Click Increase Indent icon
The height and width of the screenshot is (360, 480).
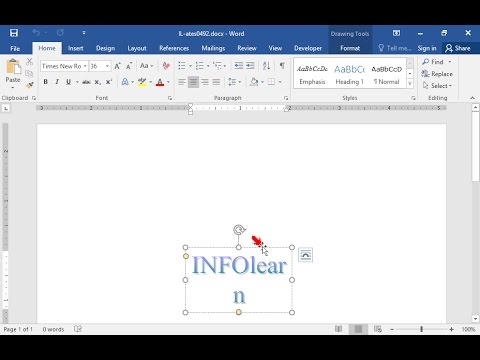(250, 66)
